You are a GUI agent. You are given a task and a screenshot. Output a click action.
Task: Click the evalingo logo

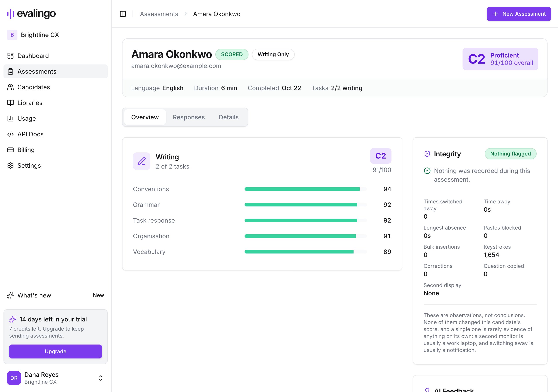[31, 14]
